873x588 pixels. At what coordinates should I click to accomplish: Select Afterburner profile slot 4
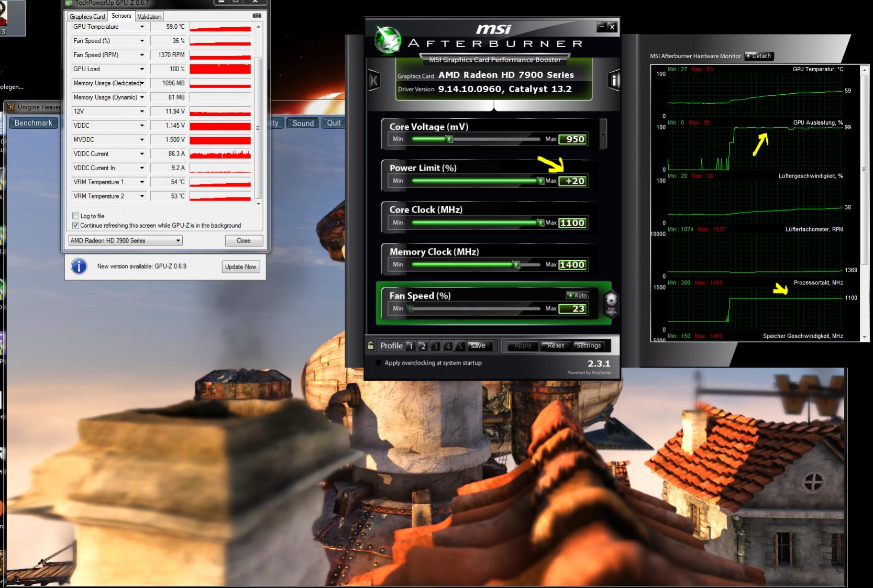447,346
